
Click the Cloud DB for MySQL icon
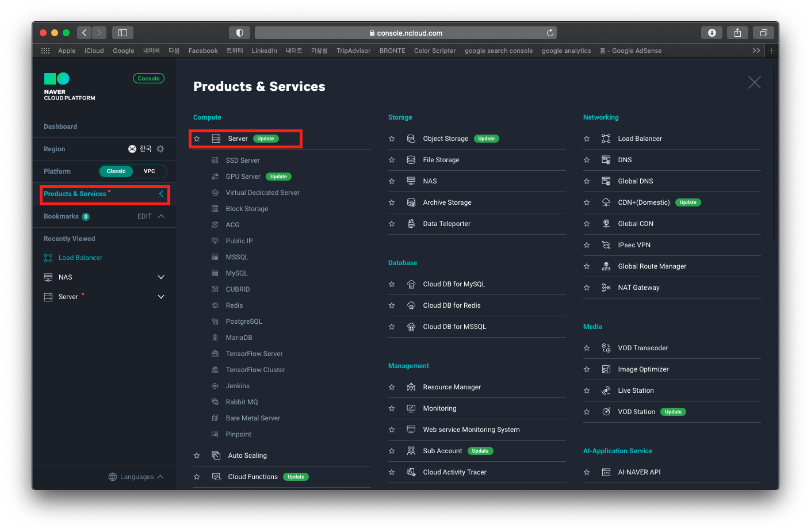tap(411, 284)
